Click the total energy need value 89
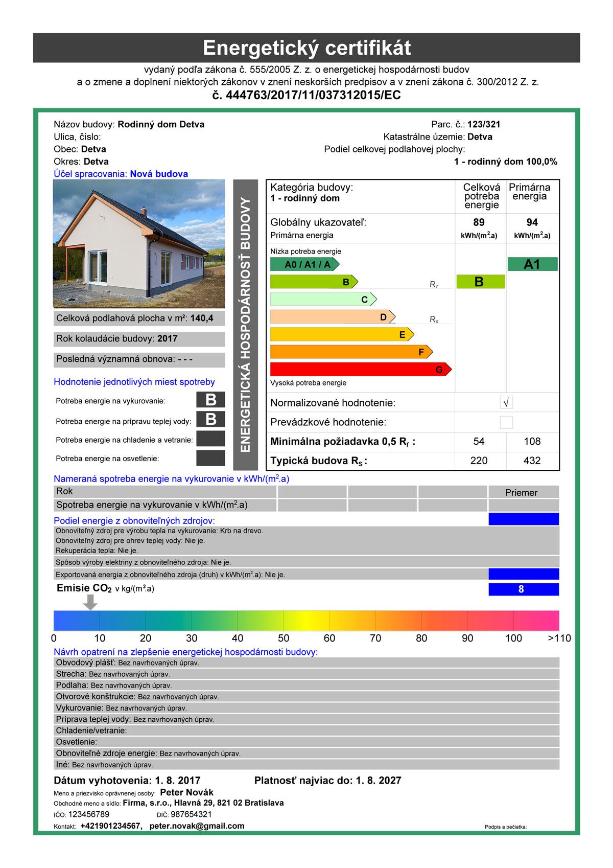This screenshot has width=613, height=868. pos(479,222)
